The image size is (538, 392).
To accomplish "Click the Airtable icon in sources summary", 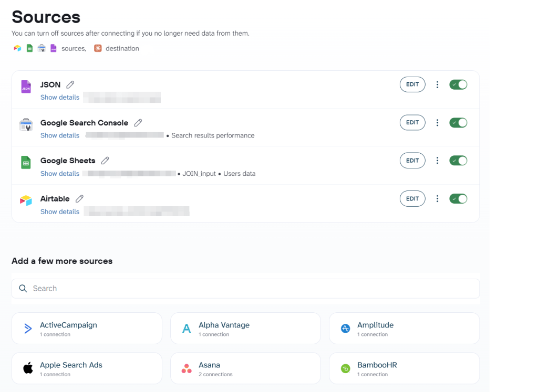I will coord(17,48).
